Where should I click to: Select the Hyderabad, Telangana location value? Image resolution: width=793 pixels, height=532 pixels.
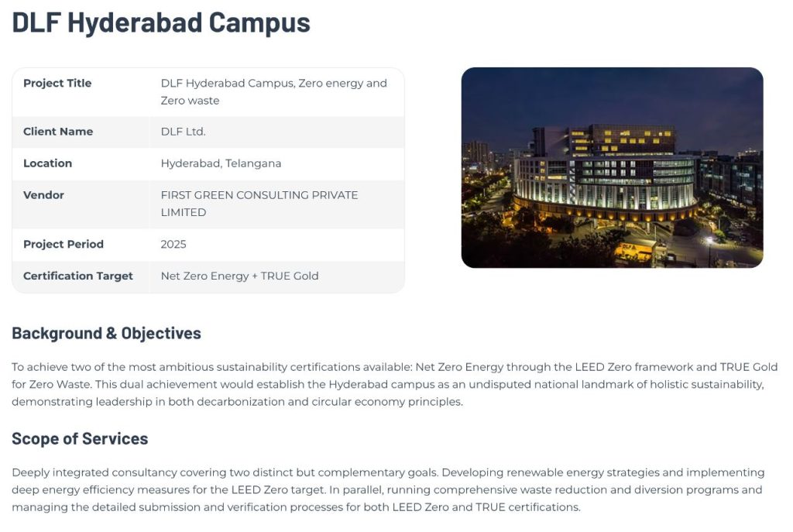(x=221, y=163)
